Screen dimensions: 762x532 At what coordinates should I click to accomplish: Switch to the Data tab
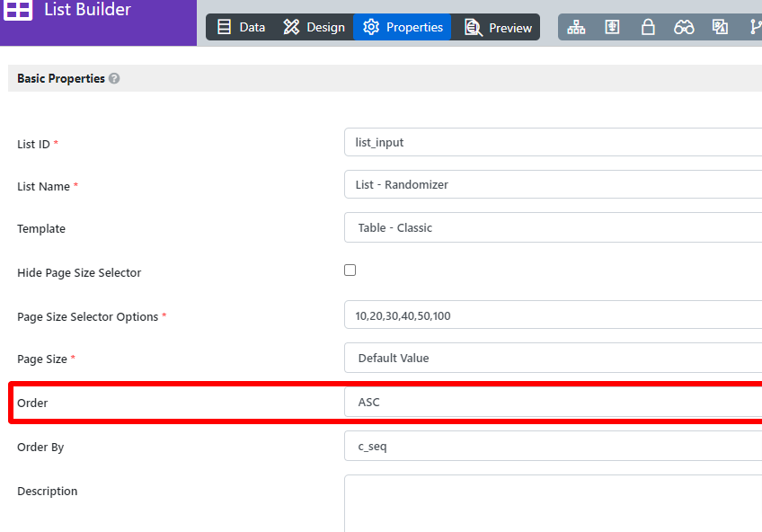[x=242, y=27]
